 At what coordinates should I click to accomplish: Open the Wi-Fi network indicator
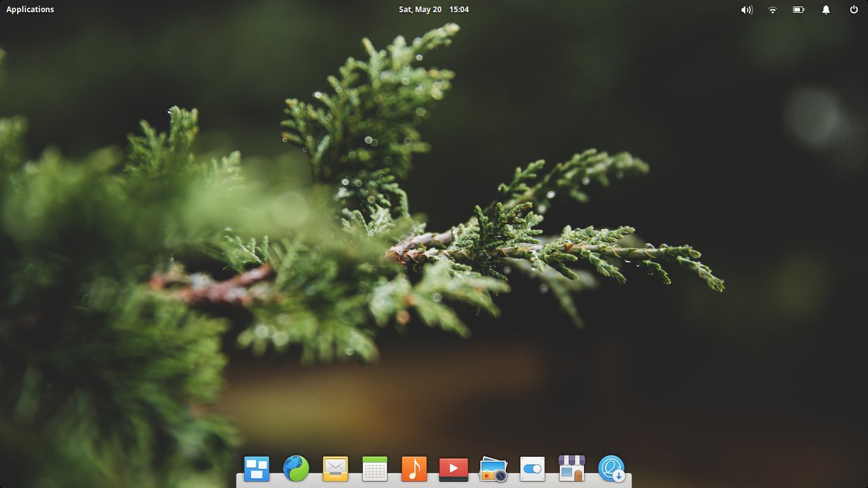click(x=772, y=9)
